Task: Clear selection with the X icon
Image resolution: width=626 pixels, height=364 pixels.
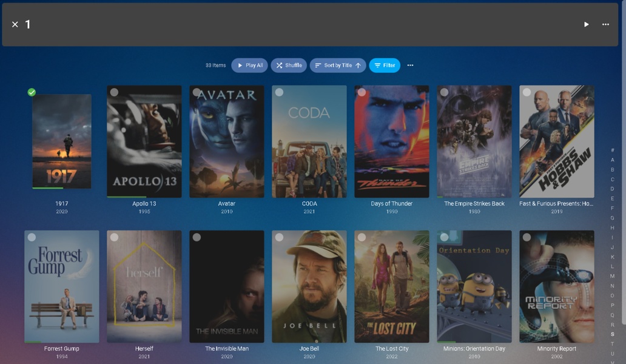Action: [15, 24]
